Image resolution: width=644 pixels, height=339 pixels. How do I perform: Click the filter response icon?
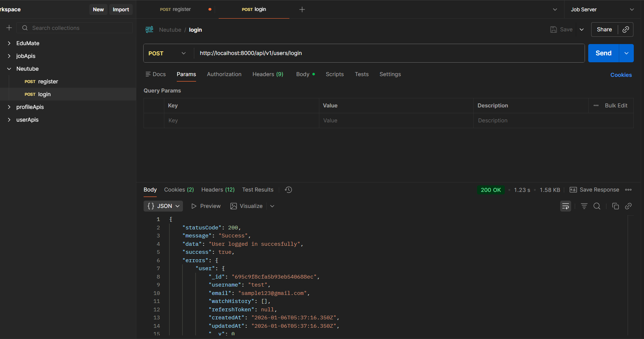[584, 206]
